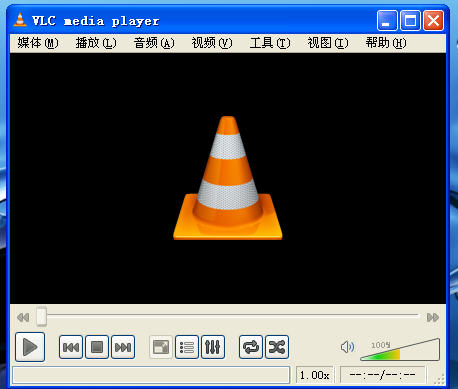This screenshot has height=389, width=458.
Task: Click the window resize grip
Action: 439,379
